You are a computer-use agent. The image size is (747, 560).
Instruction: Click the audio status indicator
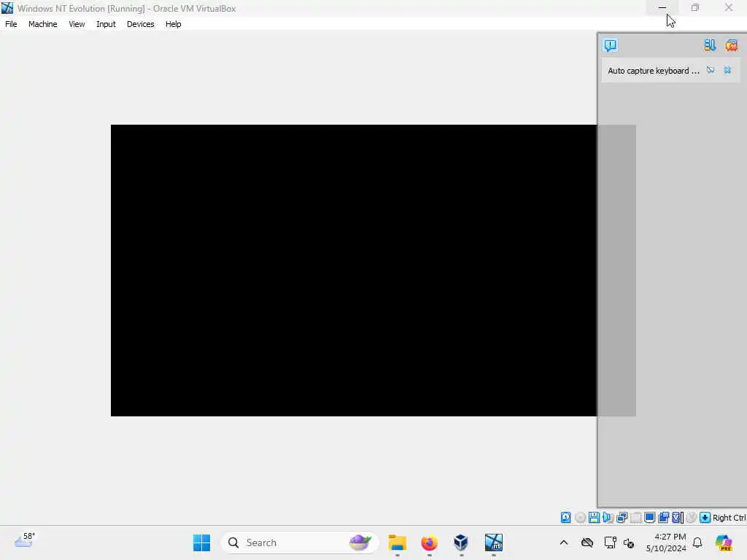[x=608, y=517]
